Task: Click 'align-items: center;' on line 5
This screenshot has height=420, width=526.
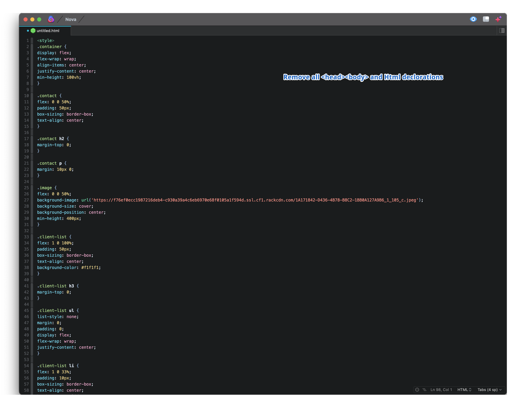Action: (61, 65)
